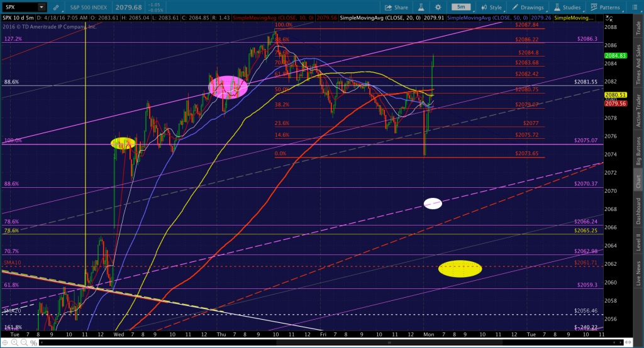This screenshot has height=348, width=644.
Task: Click the Patterns chart icon
Action: coord(594,8)
